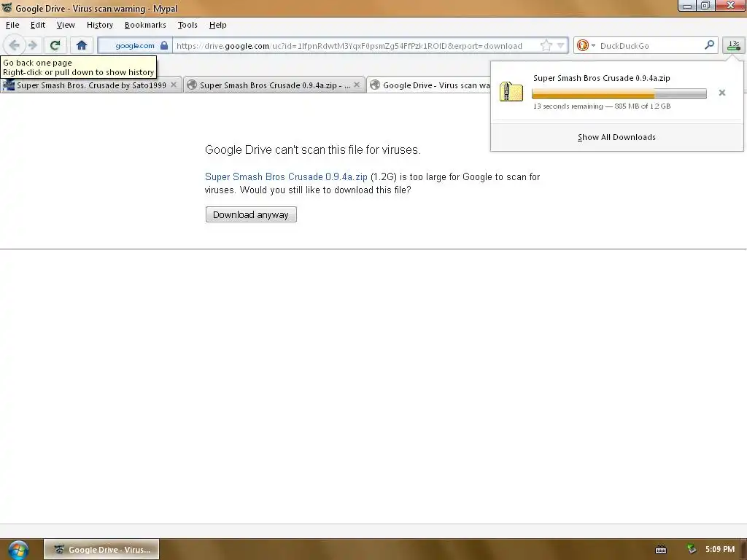Bookmark this page with the star icon
Image resolution: width=747 pixels, height=560 pixels.
pyautogui.click(x=546, y=45)
